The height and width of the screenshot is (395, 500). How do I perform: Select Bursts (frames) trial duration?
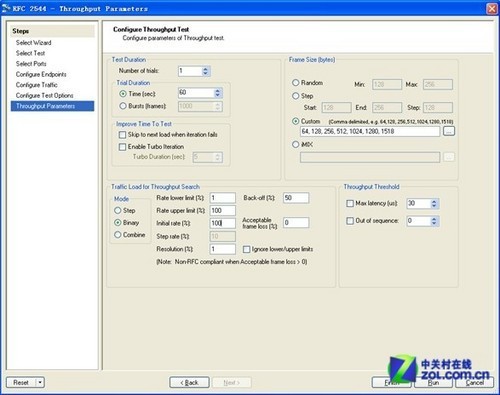123,106
